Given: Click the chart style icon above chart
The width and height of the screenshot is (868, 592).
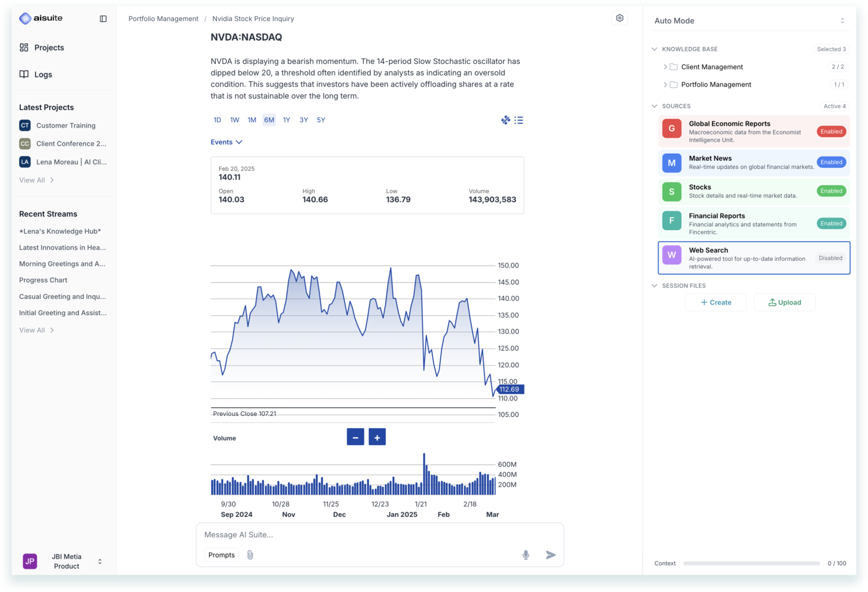Looking at the screenshot, I should coord(506,120).
